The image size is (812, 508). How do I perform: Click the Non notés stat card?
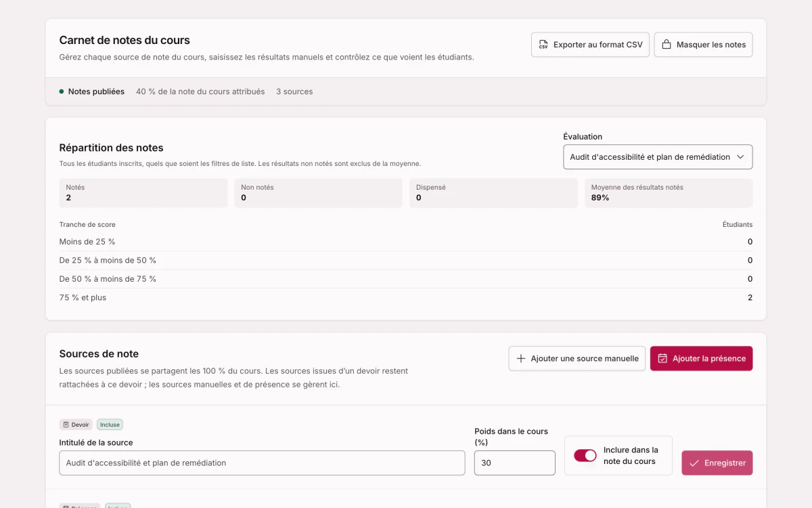click(x=319, y=193)
